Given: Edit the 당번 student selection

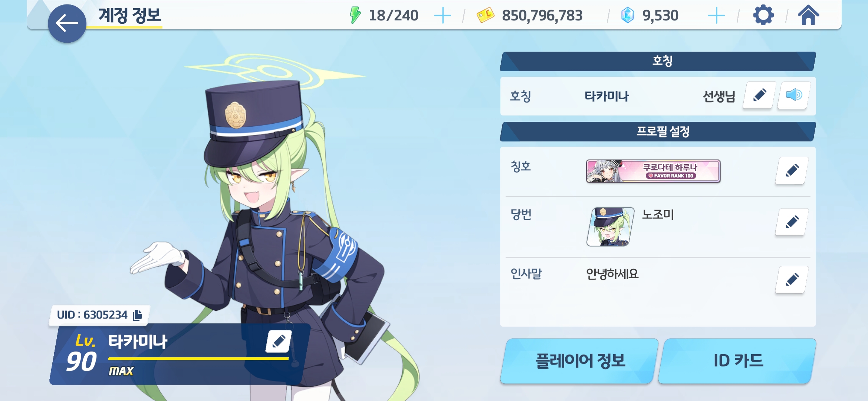Looking at the screenshot, I should (791, 222).
